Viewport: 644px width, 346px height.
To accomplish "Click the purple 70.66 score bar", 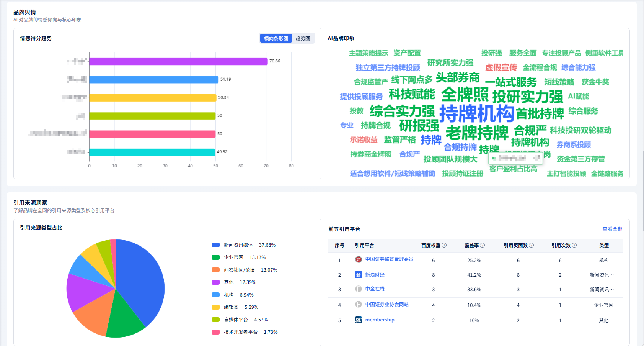I will (x=178, y=61).
